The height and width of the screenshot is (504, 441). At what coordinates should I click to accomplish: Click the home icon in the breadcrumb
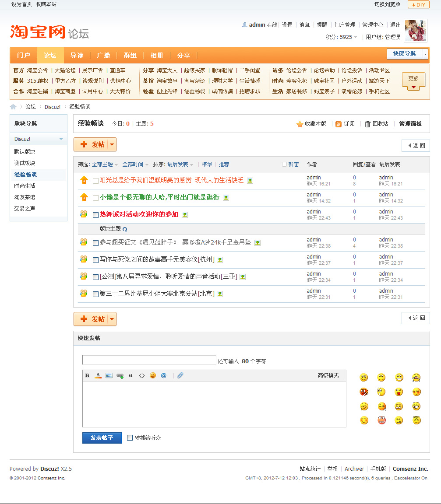(x=13, y=107)
